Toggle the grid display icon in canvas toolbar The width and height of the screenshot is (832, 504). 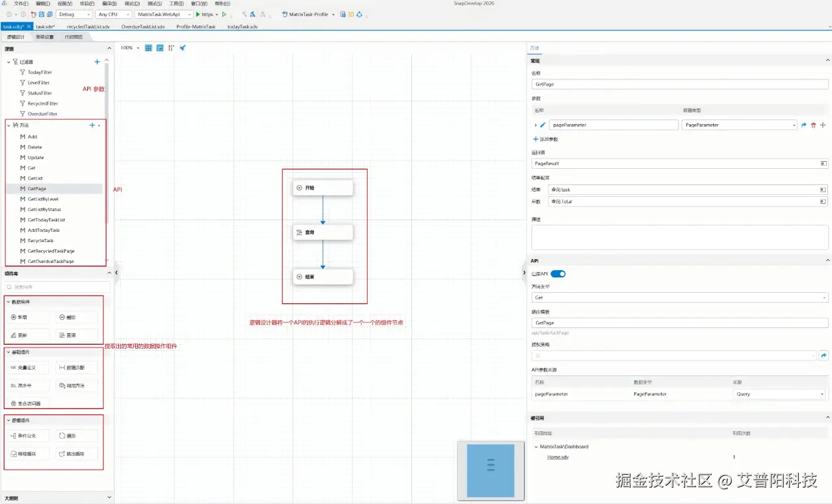[148, 48]
